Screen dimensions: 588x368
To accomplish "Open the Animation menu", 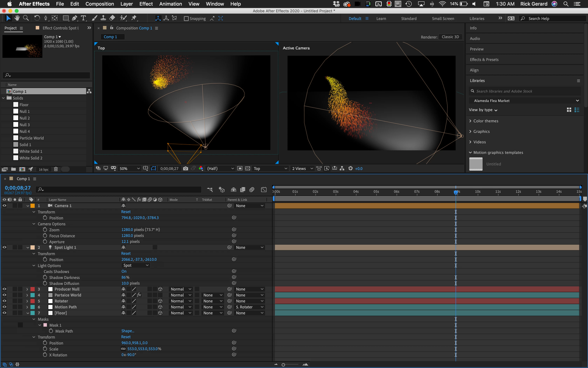I will [x=171, y=4].
